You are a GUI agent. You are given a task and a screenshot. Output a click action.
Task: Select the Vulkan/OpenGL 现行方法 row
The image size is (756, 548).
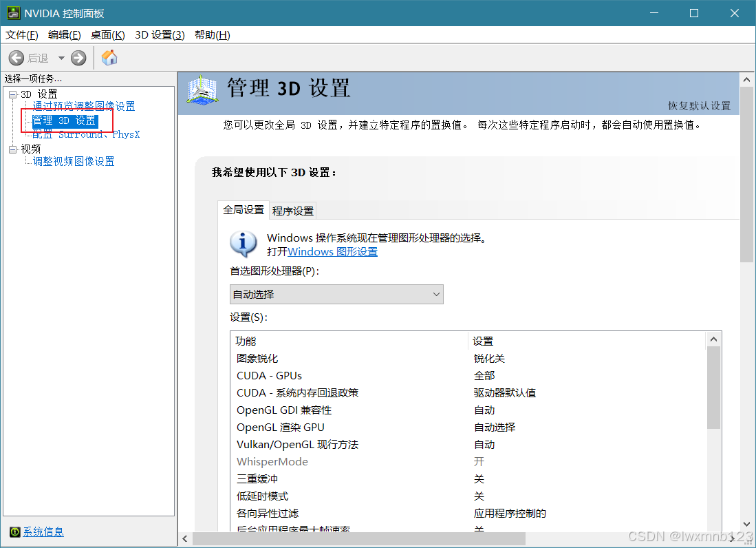[x=468, y=445]
